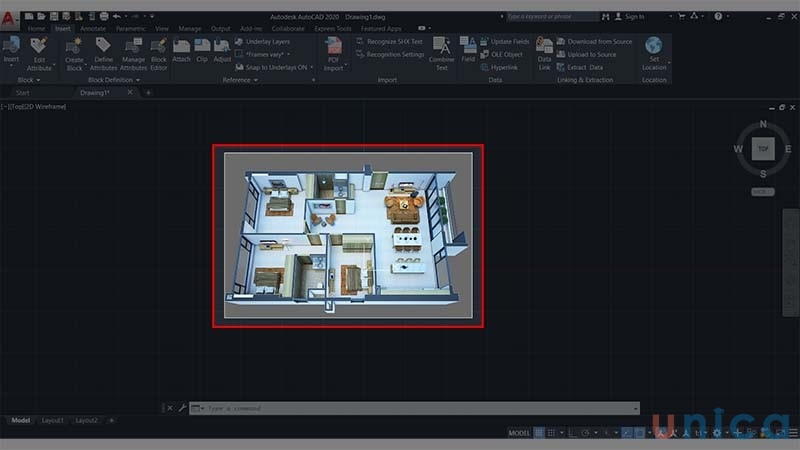Click the Sign In button
This screenshot has width=800, height=450.
633,17
